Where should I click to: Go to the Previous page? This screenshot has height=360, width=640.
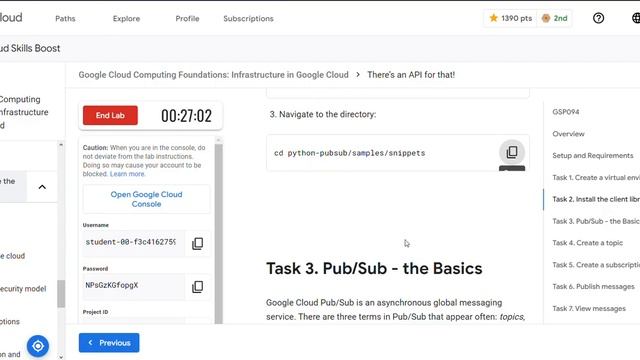click(109, 343)
